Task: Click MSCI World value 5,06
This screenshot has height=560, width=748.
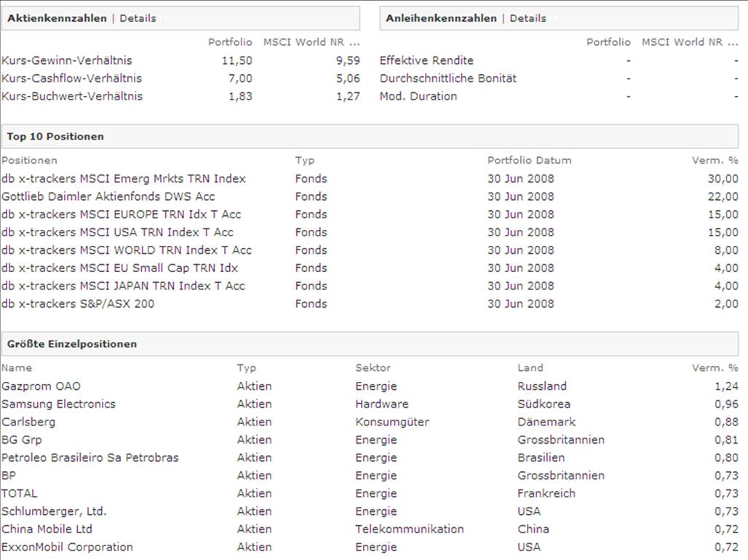Action: tap(348, 79)
